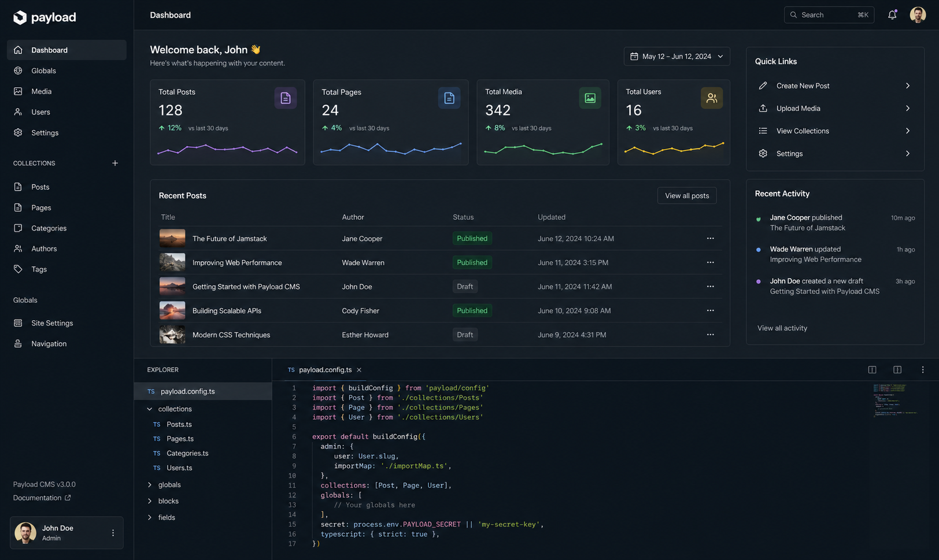Image resolution: width=939 pixels, height=560 pixels.
Task: Click Published badge for Building Scalable APIs
Action: 472,311
